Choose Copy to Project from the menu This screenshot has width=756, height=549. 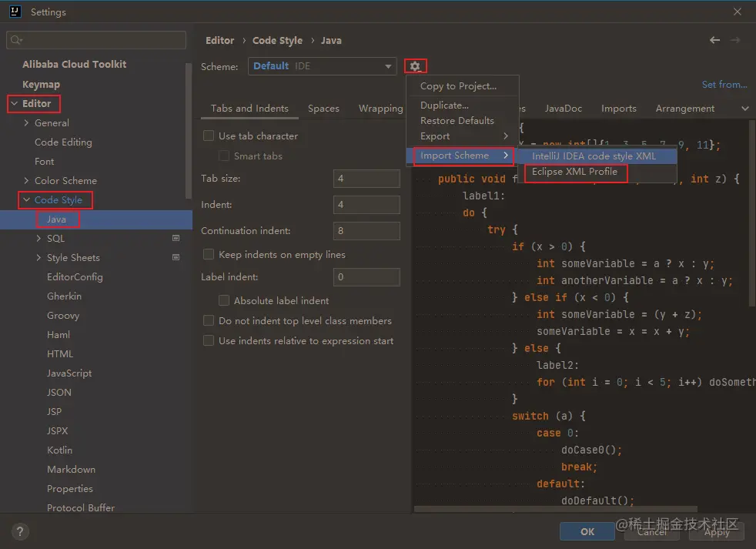pos(463,86)
